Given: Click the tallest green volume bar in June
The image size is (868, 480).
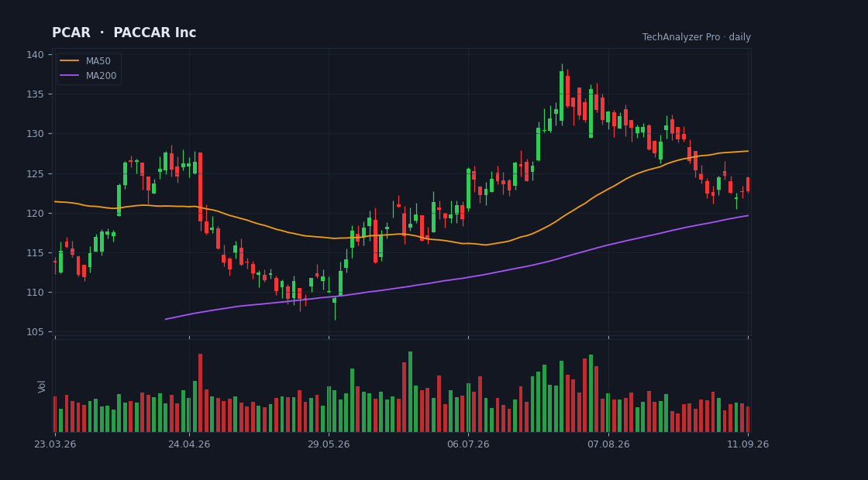Looking at the screenshot, I should pyautogui.click(x=410, y=392).
